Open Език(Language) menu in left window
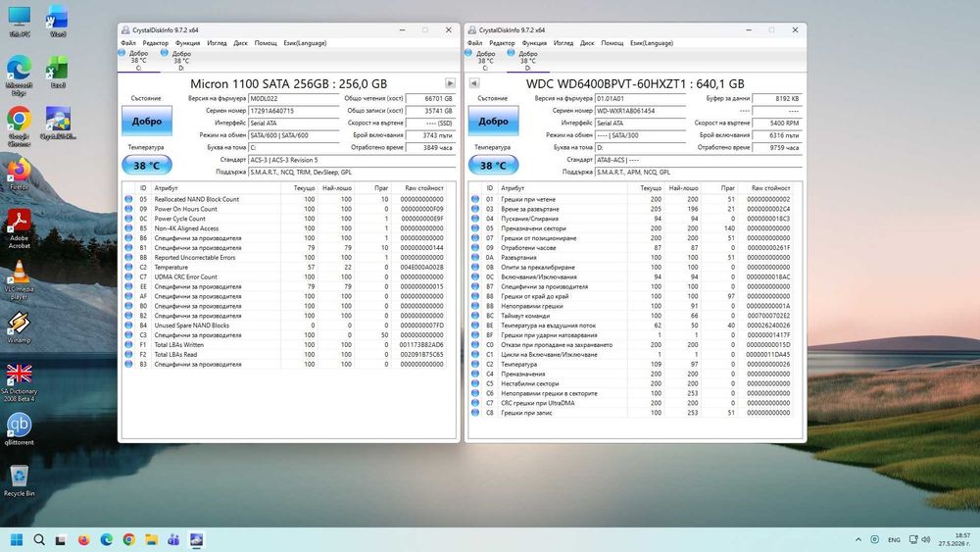 click(305, 43)
